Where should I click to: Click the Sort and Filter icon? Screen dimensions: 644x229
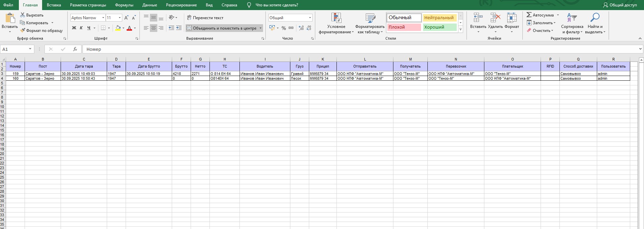(x=572, y=18)
